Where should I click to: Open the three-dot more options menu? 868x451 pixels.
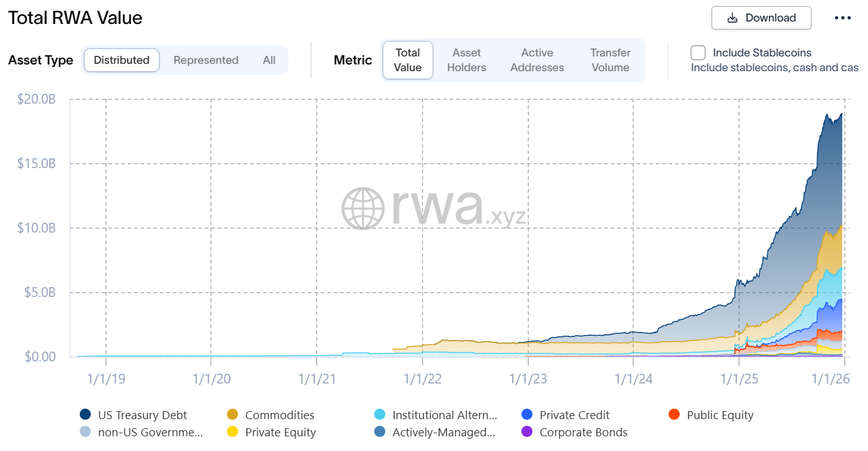(843, 18)
